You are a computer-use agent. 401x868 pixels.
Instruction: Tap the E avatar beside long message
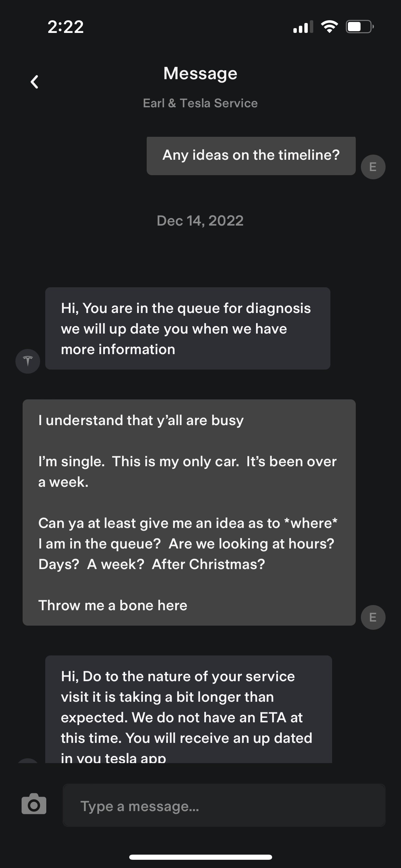[373, 617]
